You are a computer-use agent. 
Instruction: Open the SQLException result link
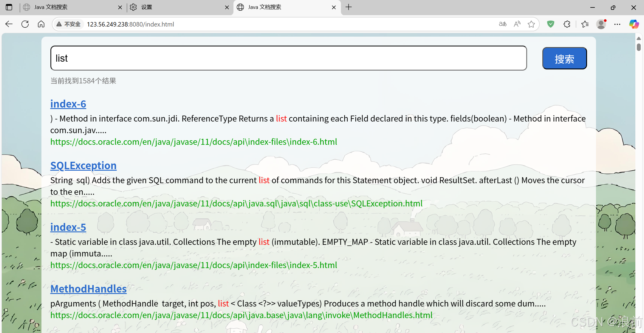pos(83,166)
